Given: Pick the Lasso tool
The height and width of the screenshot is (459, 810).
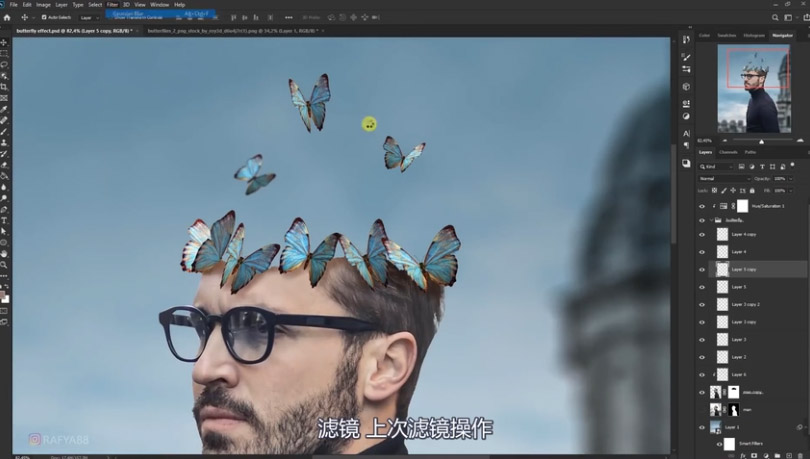Looking at the screenshot, I should pyautogui.click(x=5, y=65).
